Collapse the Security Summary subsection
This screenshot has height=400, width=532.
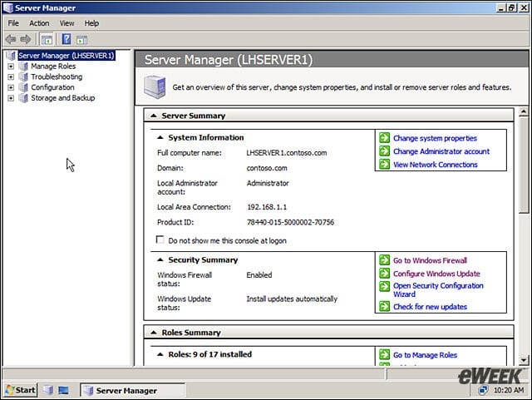click(x=160, y=259)
